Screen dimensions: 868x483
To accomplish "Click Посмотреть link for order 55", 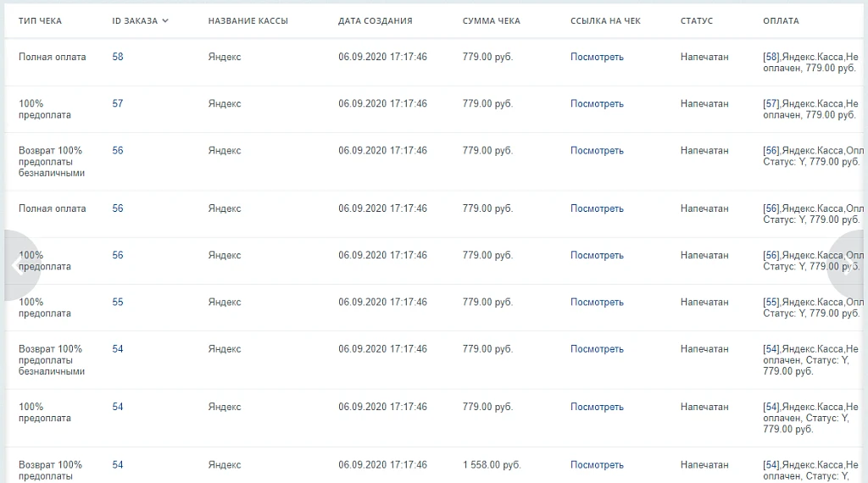I will 597,302.
